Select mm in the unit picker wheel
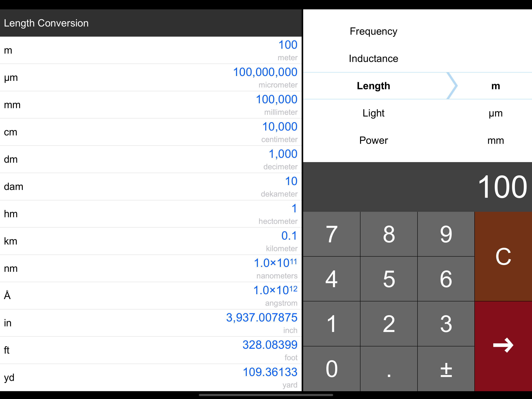 pos(495,140)
